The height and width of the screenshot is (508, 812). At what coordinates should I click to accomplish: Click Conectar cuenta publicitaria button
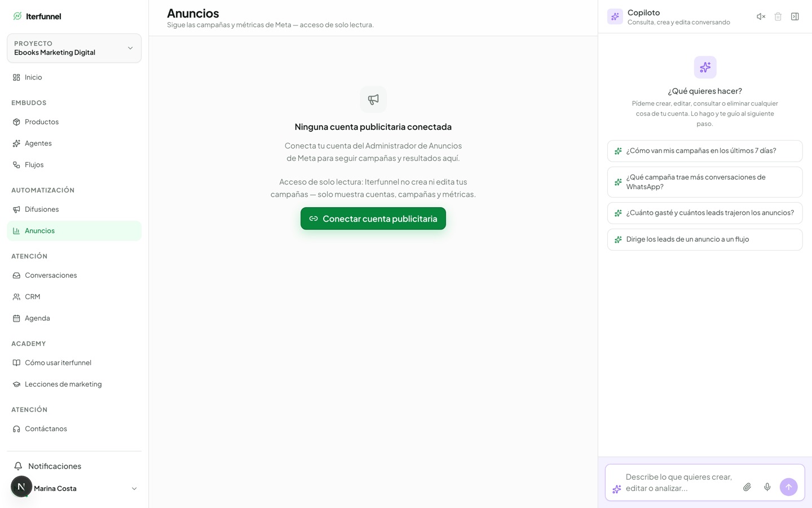tap(373, 218)
